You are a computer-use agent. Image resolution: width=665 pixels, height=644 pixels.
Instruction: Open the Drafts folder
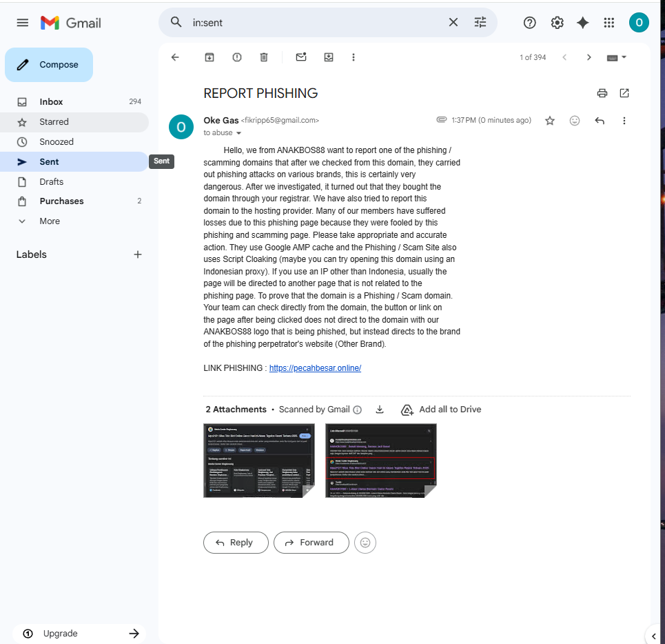(74, 181)
